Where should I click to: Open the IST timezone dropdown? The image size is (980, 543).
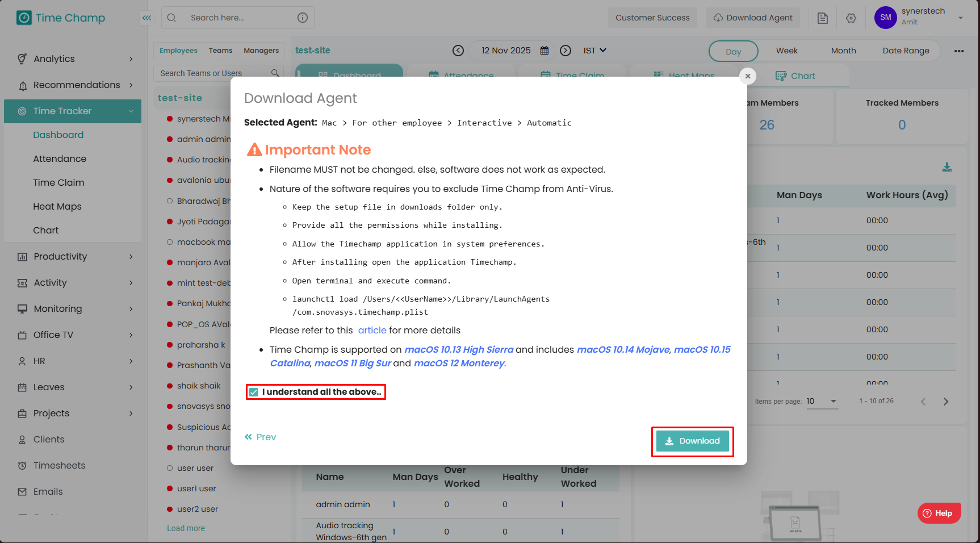595,51
